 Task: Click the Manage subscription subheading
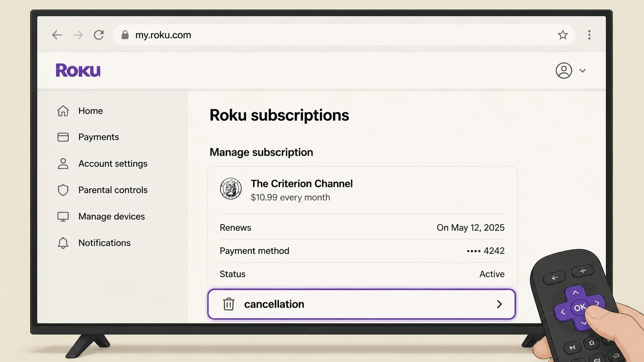point(261,152)
